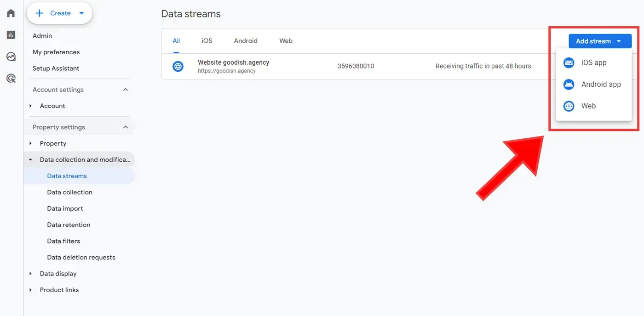The image size is (644, 316).
Task: Click the https://goodish.agency URL text
Action: coord(227,71)
